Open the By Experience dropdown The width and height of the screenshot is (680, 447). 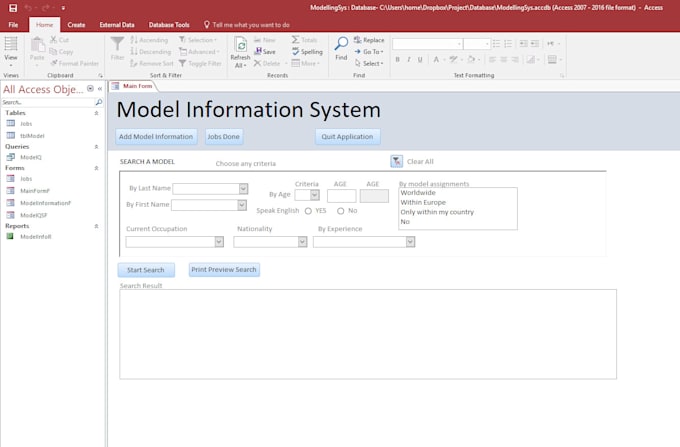point(410,242)
